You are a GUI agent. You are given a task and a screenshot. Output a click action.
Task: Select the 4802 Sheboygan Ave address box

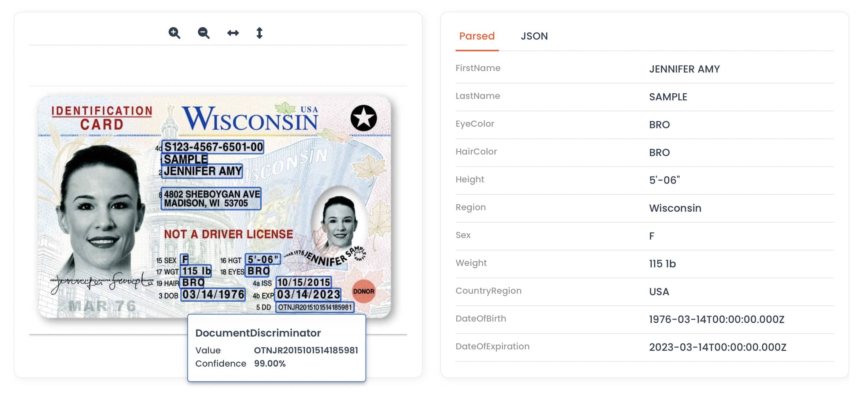(x=211, y=198)
